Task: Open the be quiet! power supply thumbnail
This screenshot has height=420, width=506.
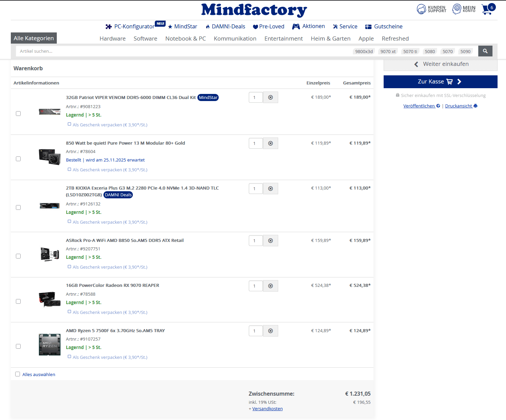Action: 50,157
